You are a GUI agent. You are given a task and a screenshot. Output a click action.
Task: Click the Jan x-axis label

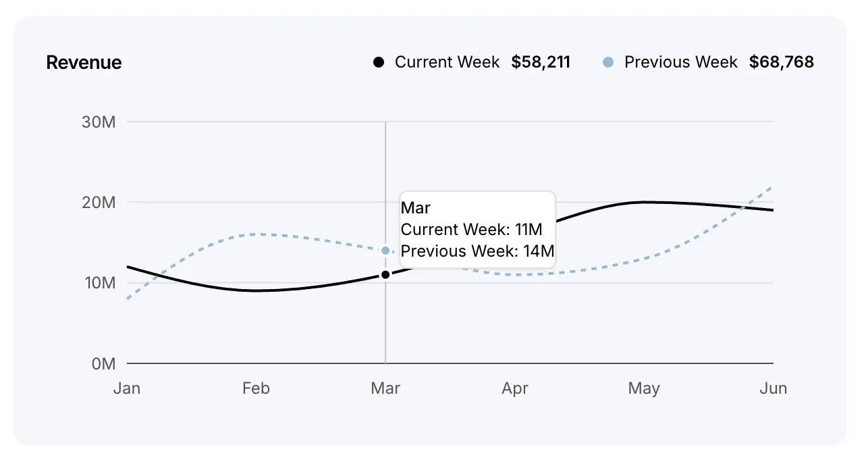point(126,388)
